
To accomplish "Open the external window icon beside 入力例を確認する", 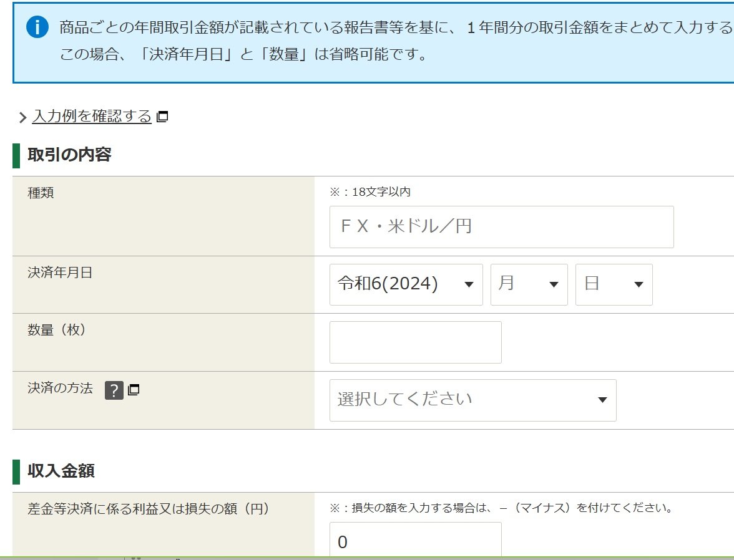I will click(x=162, y=116).
